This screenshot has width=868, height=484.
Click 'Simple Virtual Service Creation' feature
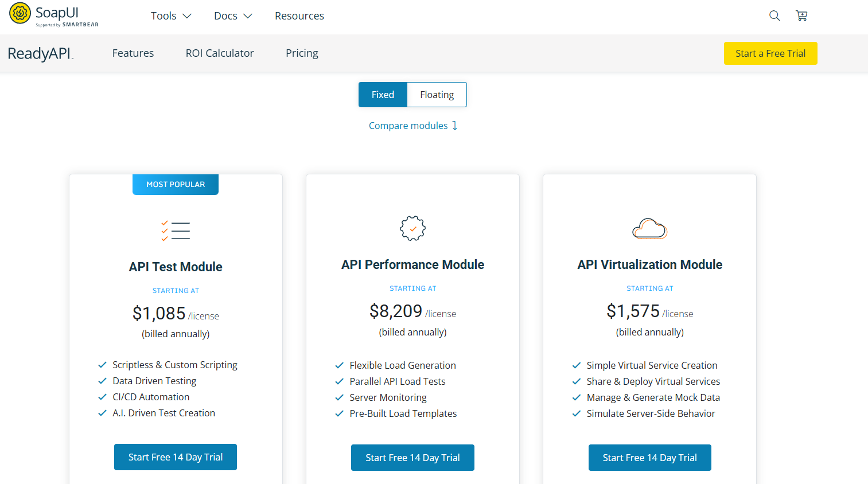[652, 365]
